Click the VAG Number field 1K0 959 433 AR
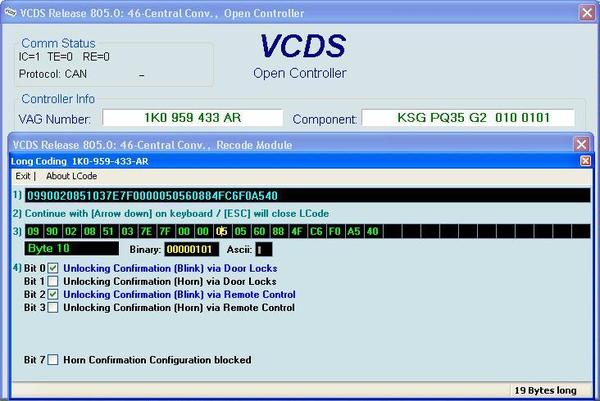The height and width of the screenshot is (401, 600). pos(193,117)
